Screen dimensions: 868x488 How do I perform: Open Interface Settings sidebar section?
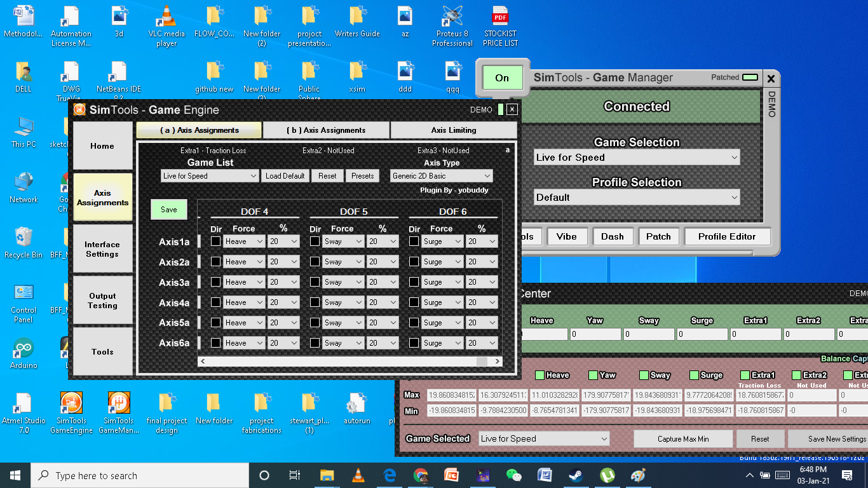[x=102, y=249]
